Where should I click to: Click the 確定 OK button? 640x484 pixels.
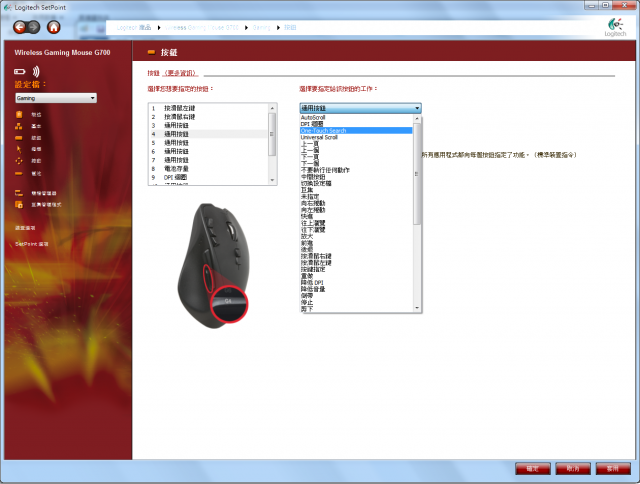click(x=533, y=468)
